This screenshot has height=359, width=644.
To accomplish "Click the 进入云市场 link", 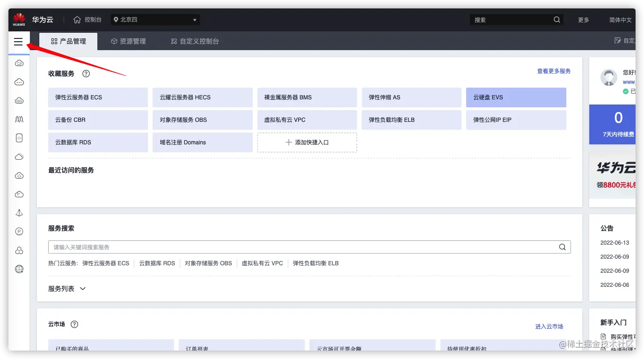I will [x=549, y=327].
